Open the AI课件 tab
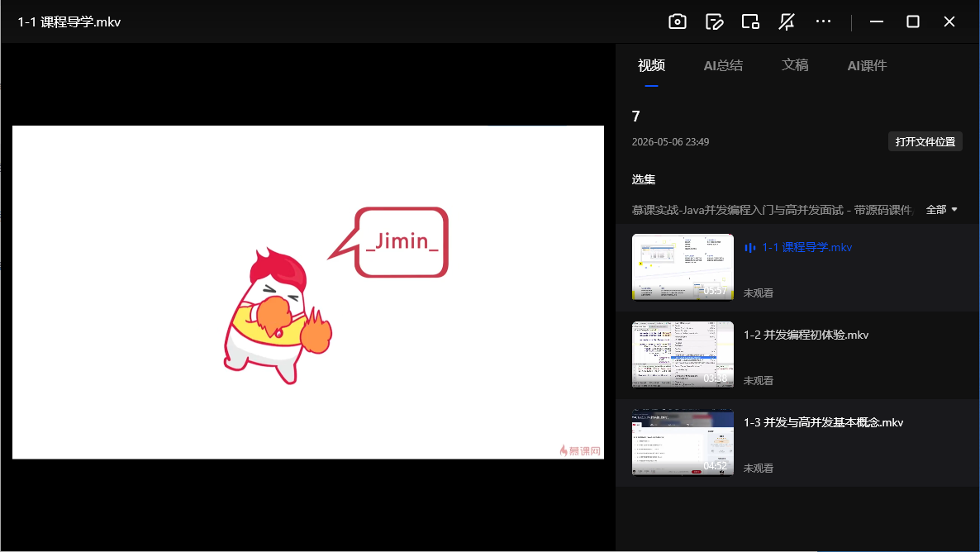 click(x=867, y=65)
